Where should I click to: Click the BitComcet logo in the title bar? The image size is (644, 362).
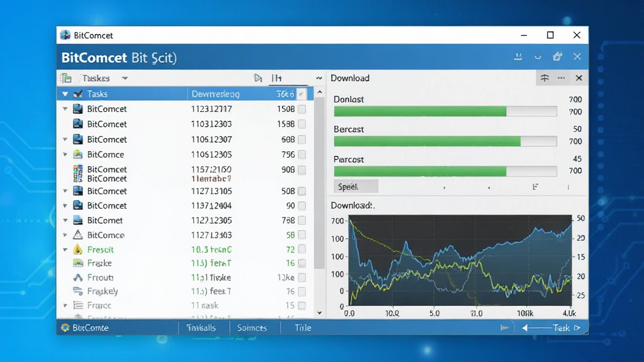(65, 35)
